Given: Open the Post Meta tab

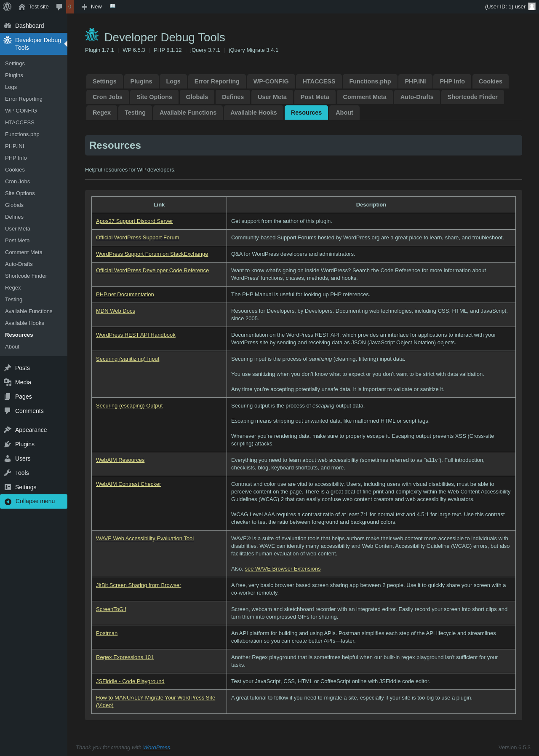Looking at the screenshot, I should (315, 97).
